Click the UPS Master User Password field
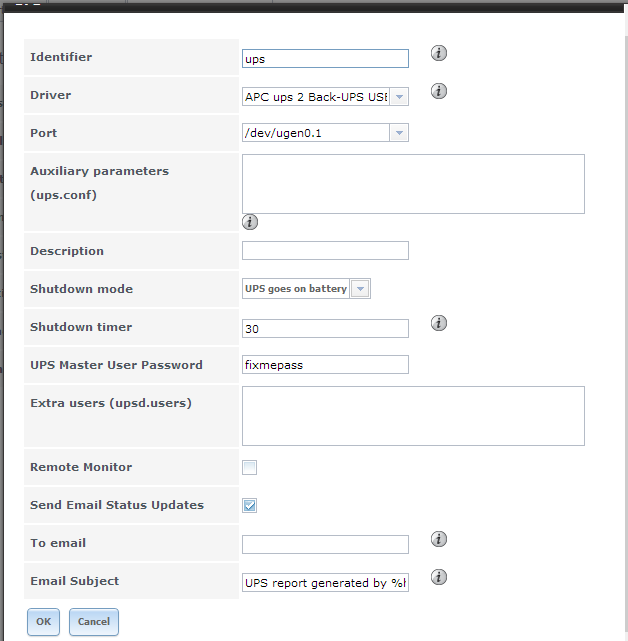 tap(325, 365)
